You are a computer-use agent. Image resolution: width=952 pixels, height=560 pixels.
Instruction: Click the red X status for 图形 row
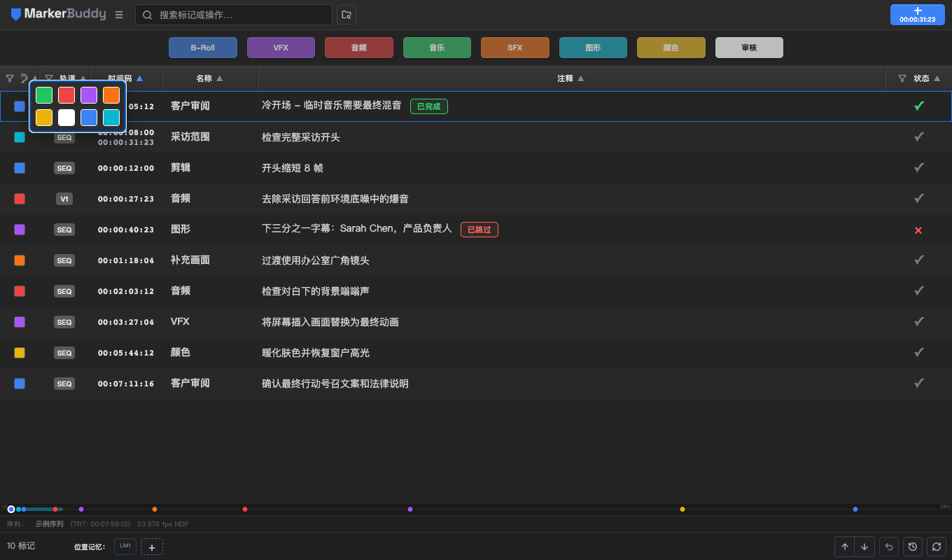(x=918, y=230)
